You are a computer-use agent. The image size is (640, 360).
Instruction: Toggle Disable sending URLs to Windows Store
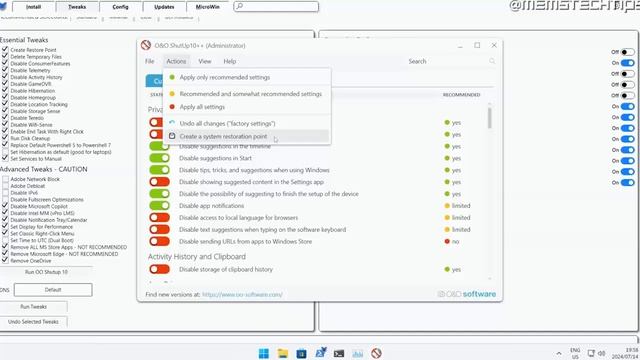(159, 242)
